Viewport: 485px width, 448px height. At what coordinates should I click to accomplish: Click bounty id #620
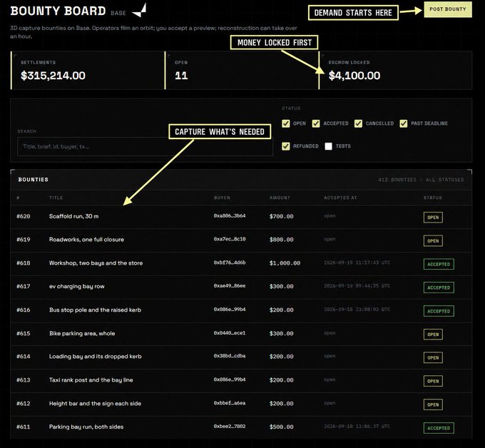pyautogui.click(x=24, y=216)
